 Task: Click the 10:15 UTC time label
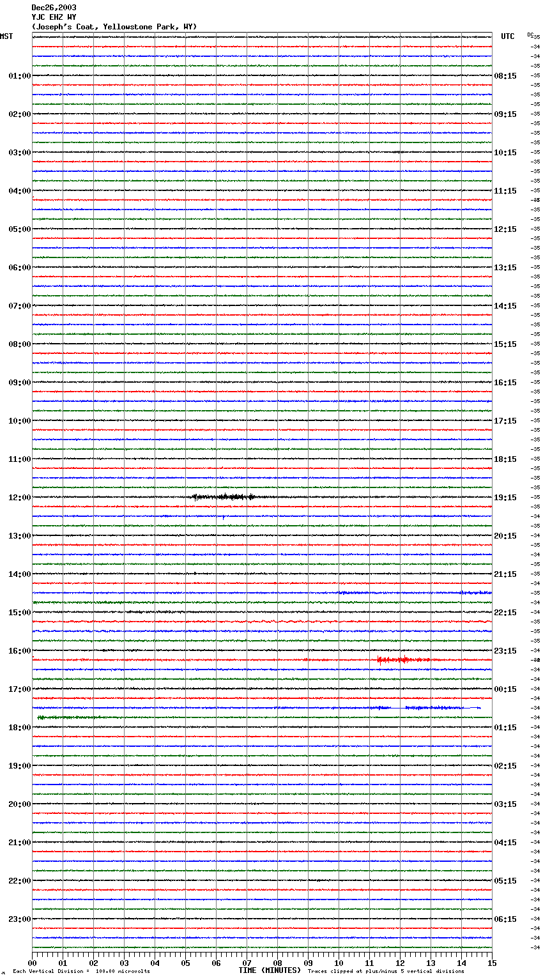click(x=505, y=153)
